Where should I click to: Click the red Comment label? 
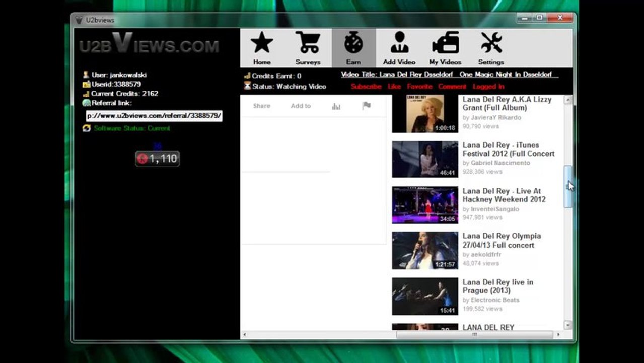(x=452, y=87)
